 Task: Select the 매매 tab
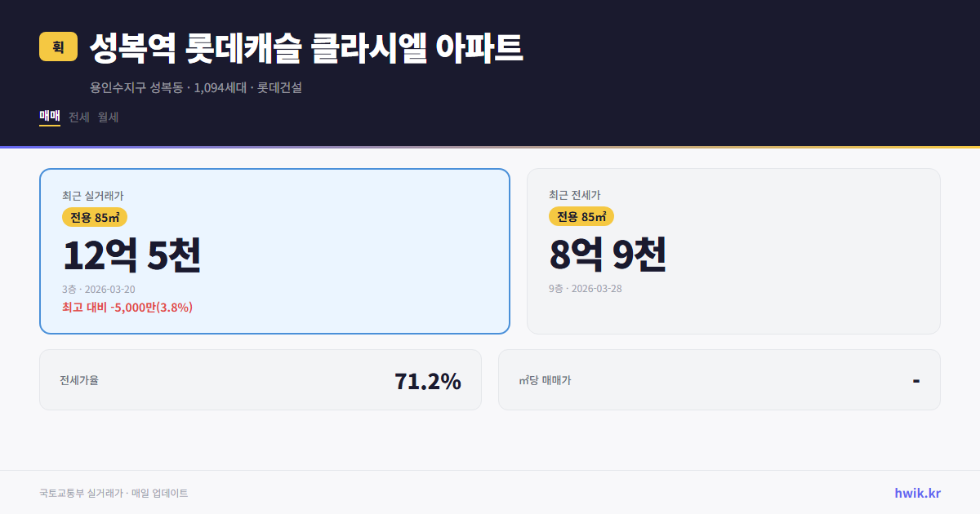click(48, 117)
